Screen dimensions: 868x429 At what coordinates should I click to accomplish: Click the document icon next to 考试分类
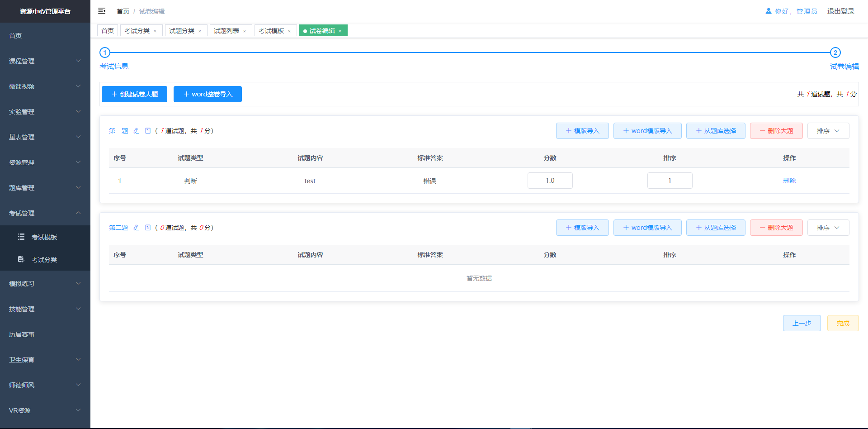21,259
